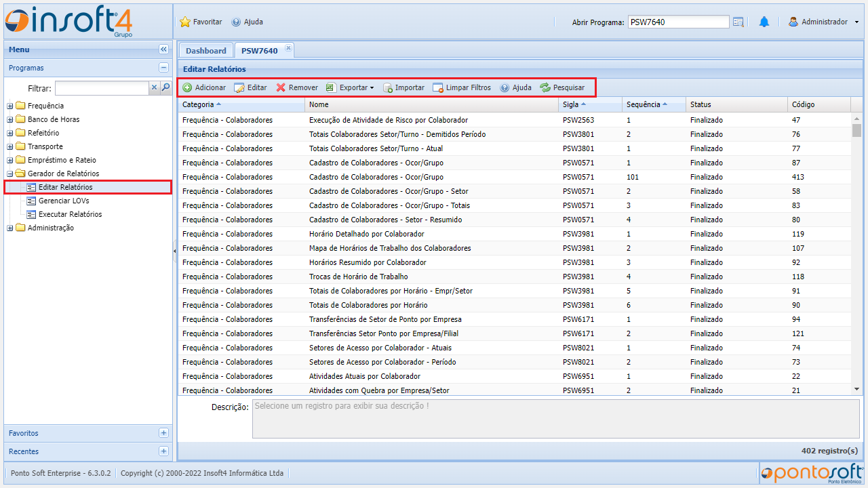Open the Administrador user dropdown

[856, 22]
